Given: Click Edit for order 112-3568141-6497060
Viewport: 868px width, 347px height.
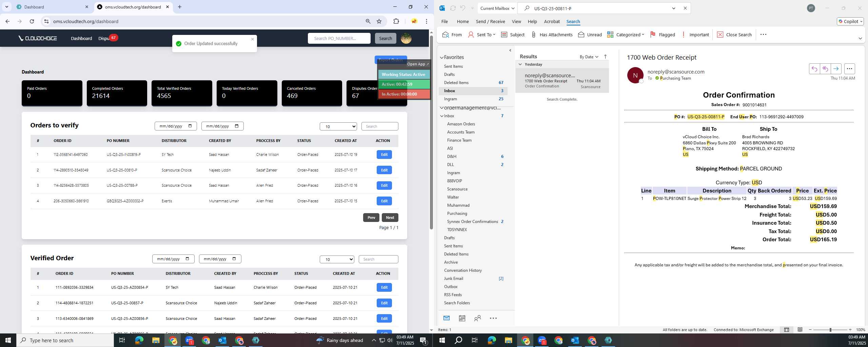Looking at the screenshot, I should click(384, 155).
